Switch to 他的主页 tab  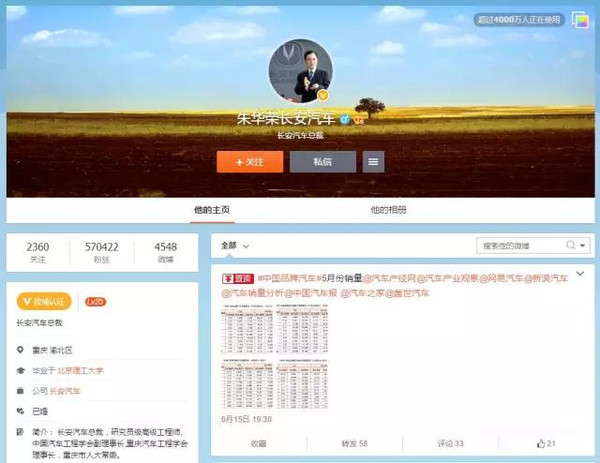(x=212, y=210)
